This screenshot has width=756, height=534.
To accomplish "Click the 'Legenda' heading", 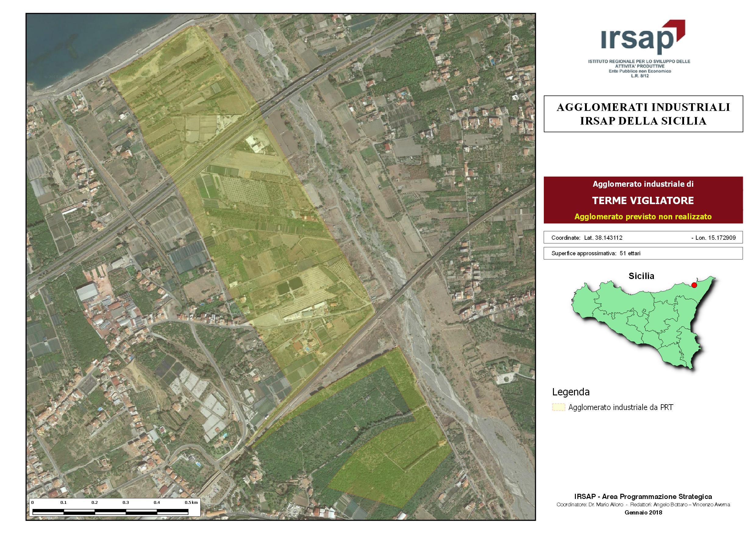I will (571, 392).
